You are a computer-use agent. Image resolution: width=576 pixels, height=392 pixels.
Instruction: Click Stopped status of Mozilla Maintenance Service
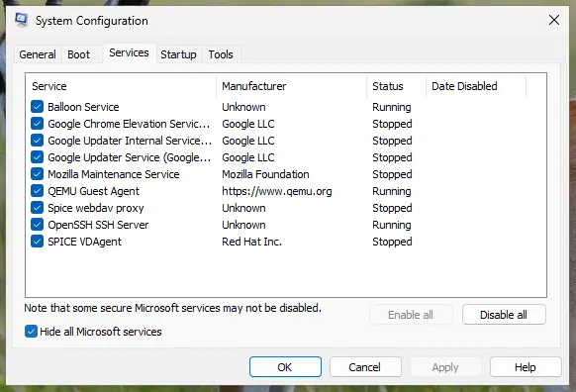point(392,174)
